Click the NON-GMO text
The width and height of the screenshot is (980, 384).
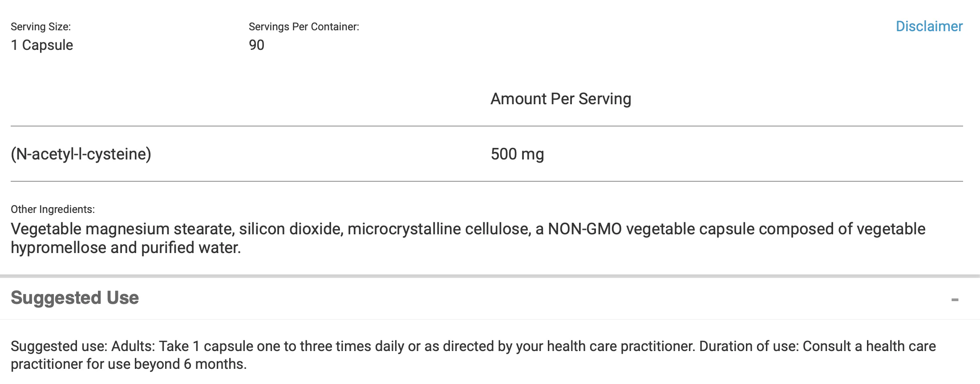[584, 229]
